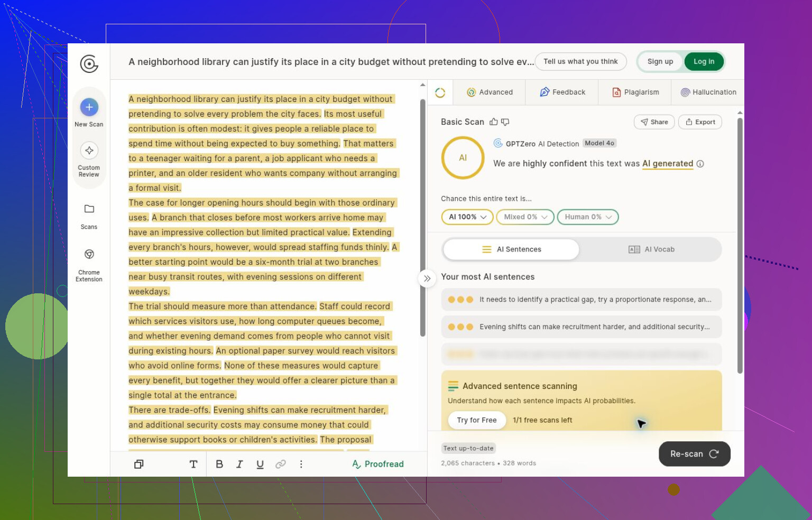Click the Log in button
This screenshot has height=520, width=812.
(x=704, y=62)
